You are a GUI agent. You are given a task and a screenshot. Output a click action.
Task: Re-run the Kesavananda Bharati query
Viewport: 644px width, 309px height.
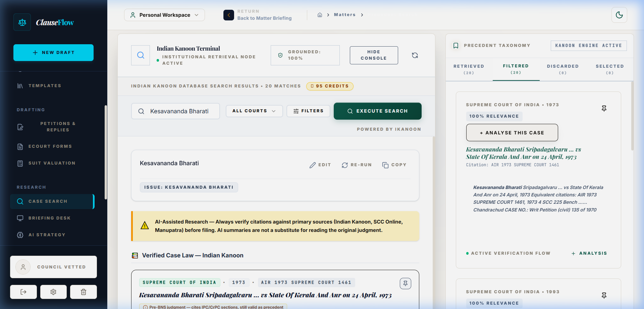(x=357, y=165)
